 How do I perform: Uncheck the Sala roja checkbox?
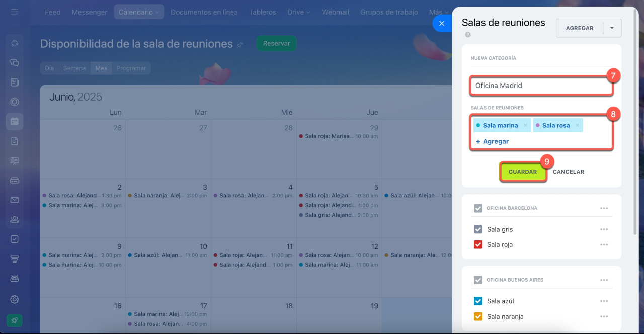(478, 245)
